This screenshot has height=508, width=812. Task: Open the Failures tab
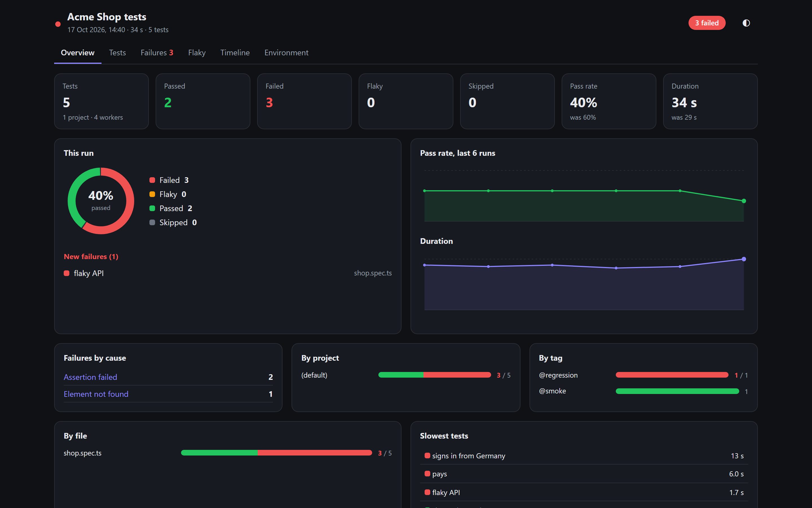[x=157, y=53]
